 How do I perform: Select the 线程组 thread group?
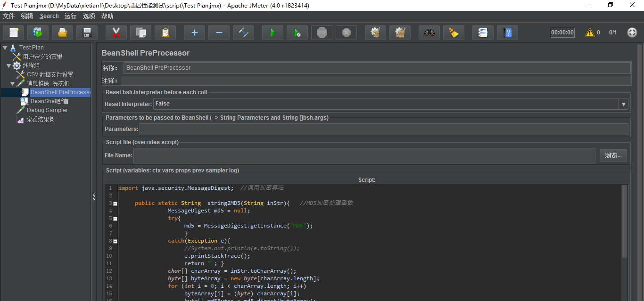coord(31,65)
